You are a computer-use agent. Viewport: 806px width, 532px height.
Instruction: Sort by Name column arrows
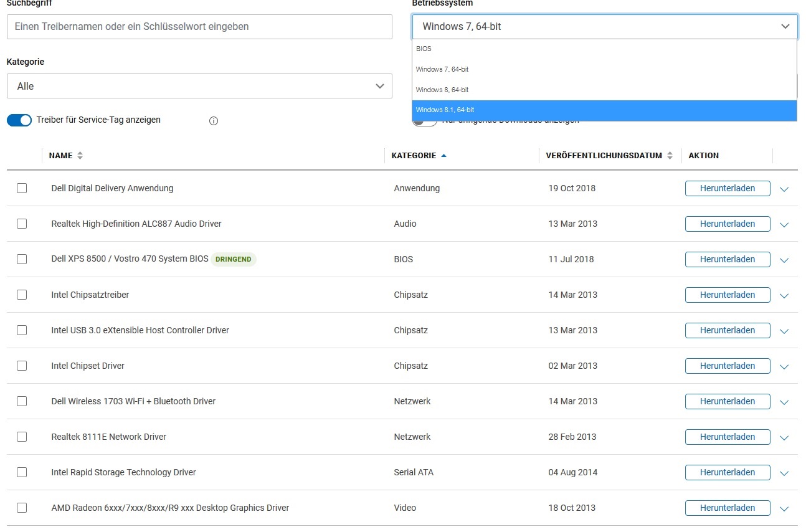[x=80, y=156]
